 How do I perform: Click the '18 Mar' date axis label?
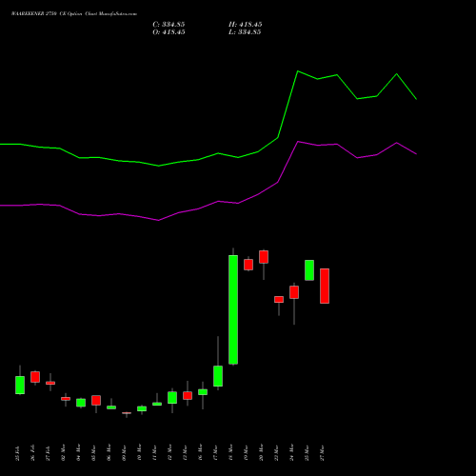coord(230,453)
